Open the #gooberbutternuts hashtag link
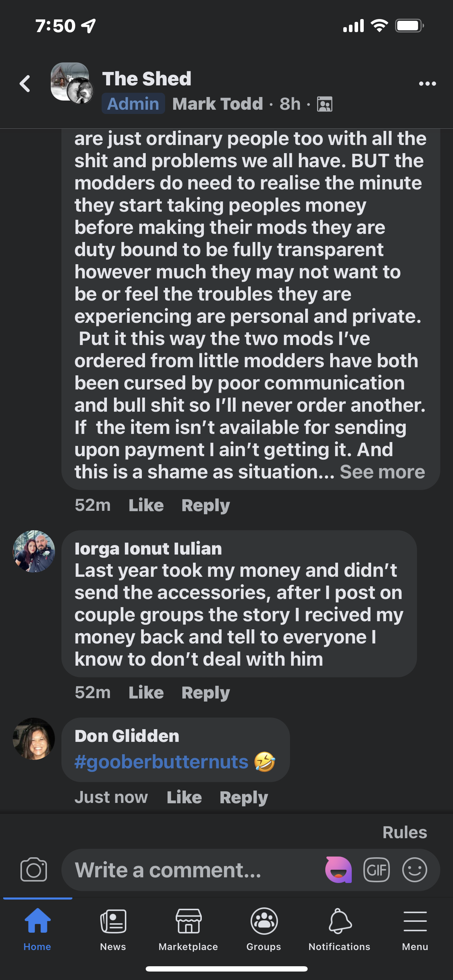The image size is (453, 980). (x=161, y=762)
